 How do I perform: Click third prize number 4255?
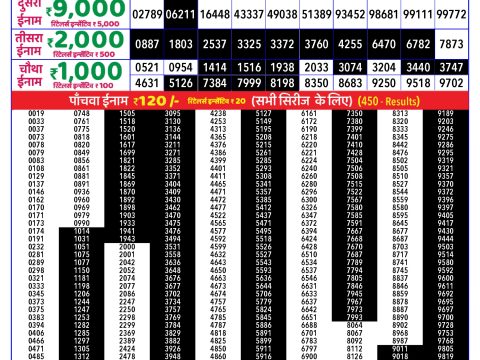(x=350, y=44)
